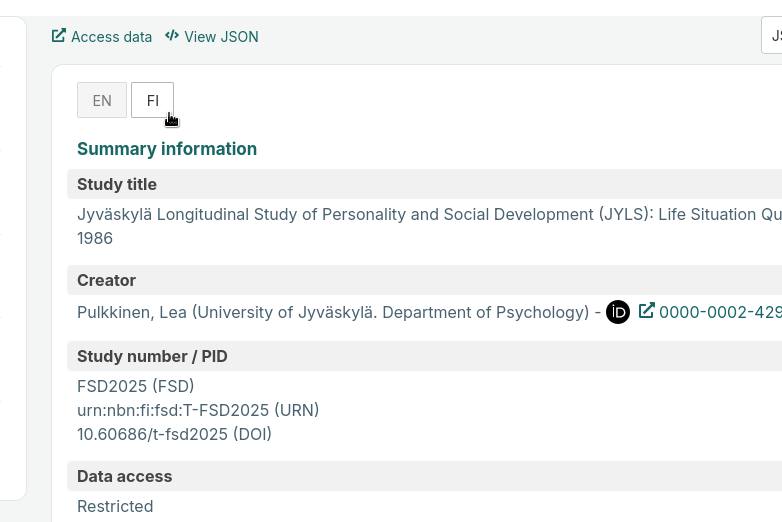Viewport: 782px width, 522px height.
Task: Switch to the FI language tab
Action: (153, 100)
